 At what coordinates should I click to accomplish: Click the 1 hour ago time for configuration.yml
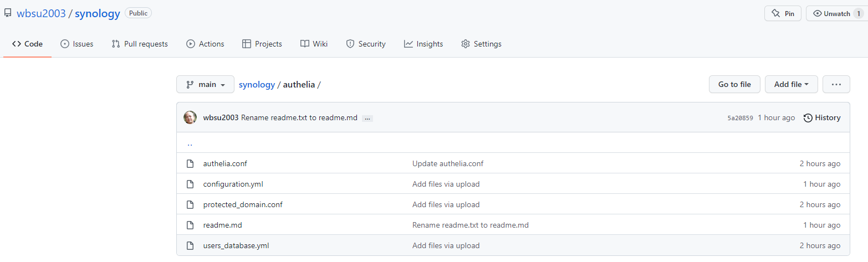click(821, 184)
